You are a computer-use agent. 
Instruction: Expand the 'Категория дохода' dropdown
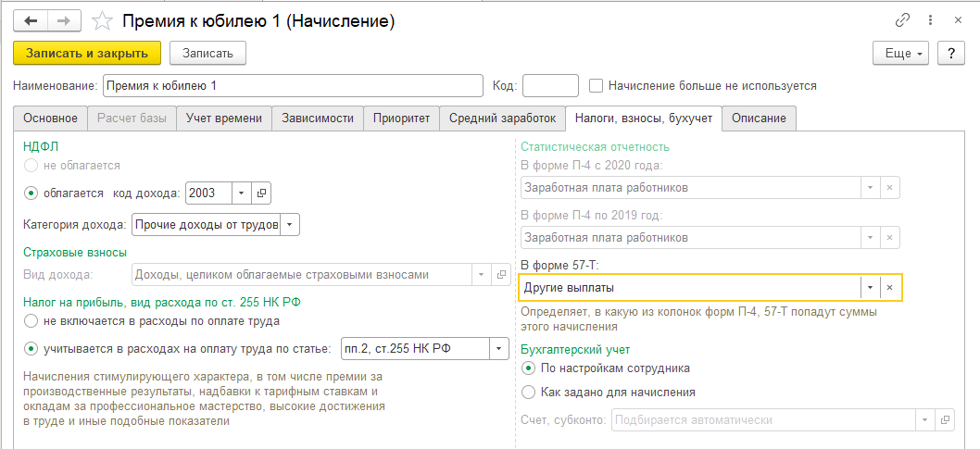[x=290, y=224]
